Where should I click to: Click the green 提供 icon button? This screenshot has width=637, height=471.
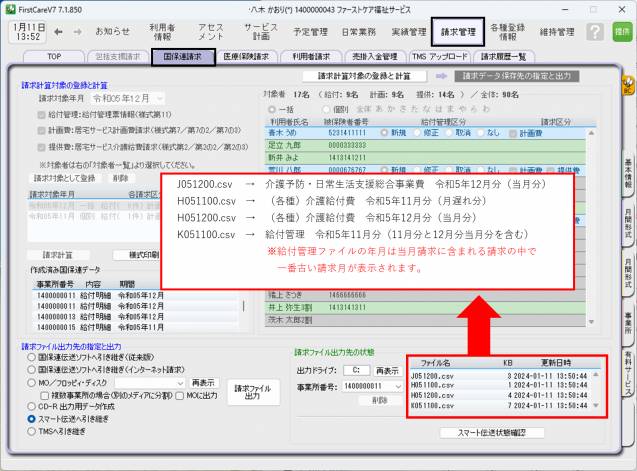pyautogui.click(x=622, y=32)
